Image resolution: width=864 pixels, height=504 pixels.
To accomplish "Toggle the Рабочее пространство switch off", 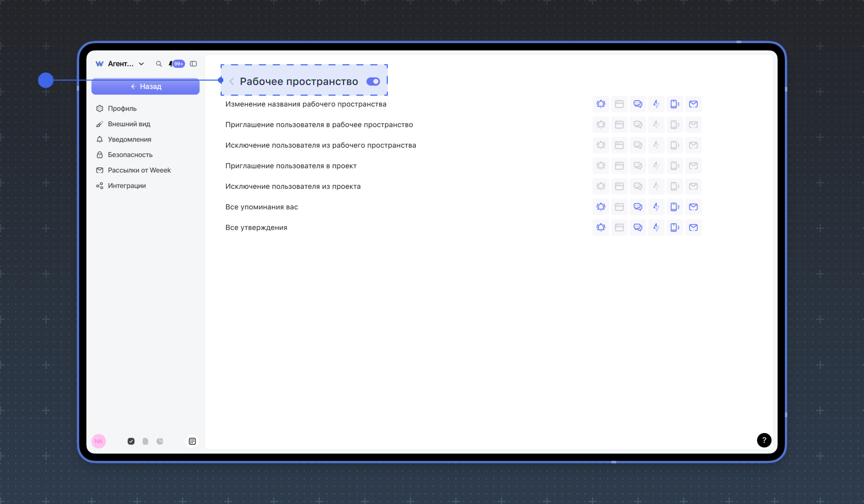I will [373, 81].
